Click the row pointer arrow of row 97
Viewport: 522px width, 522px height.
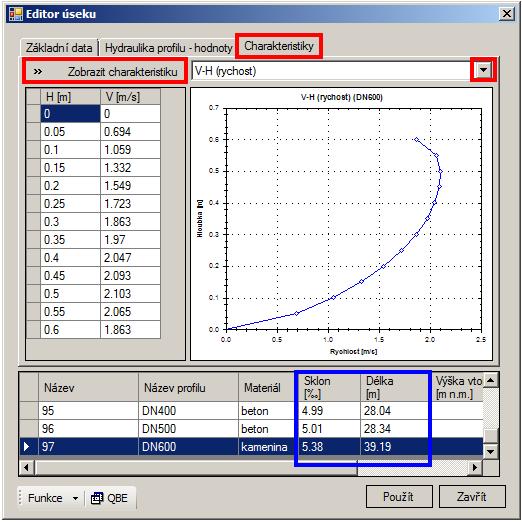click(x=27, y=447)
